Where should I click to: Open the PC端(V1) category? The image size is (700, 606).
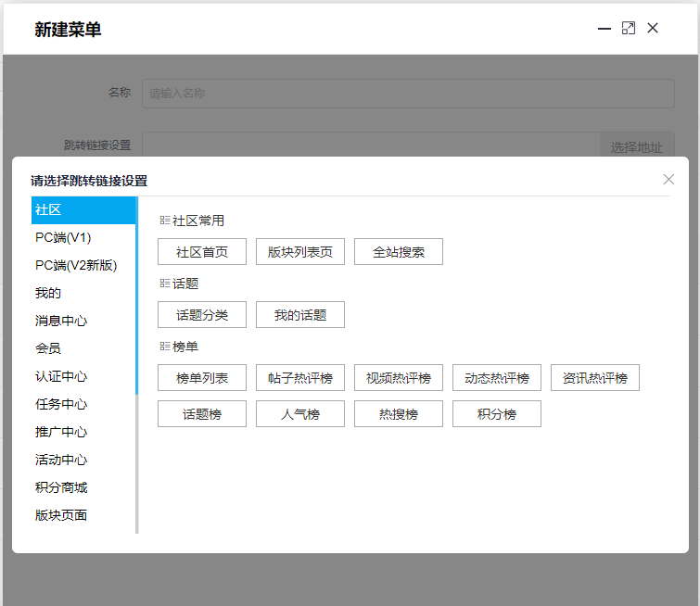(83, 238)
